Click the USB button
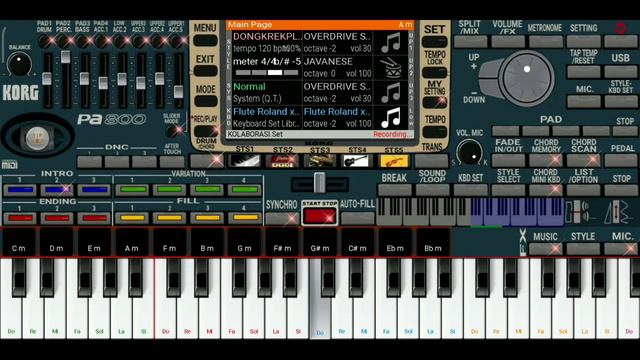 (621, 71)
